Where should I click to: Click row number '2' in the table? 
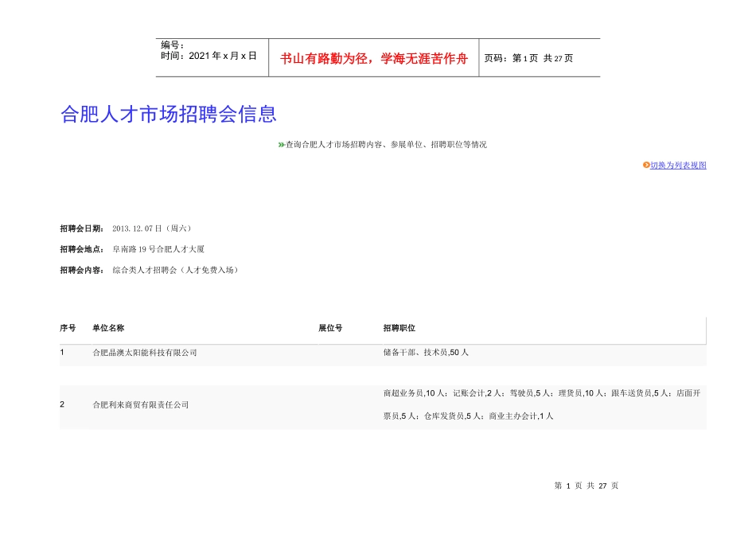click(x=62, y=404)
